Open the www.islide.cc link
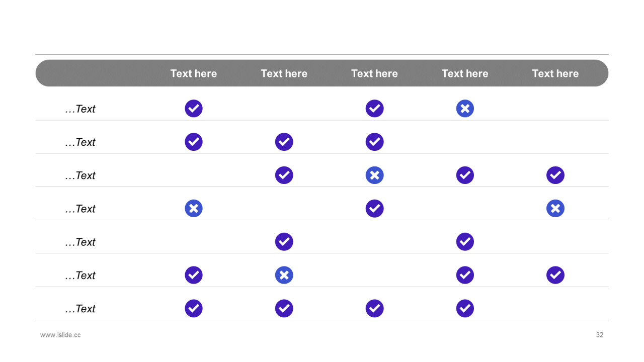The height and width of the screenshot is (362, 644). (60, 335)
